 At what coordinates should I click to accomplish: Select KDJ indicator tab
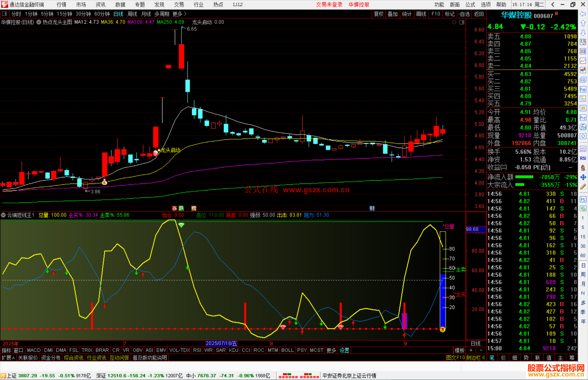pos(234,350)
